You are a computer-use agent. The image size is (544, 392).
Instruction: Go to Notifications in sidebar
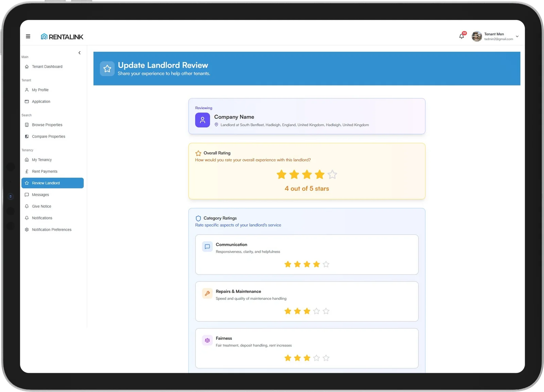52,218
